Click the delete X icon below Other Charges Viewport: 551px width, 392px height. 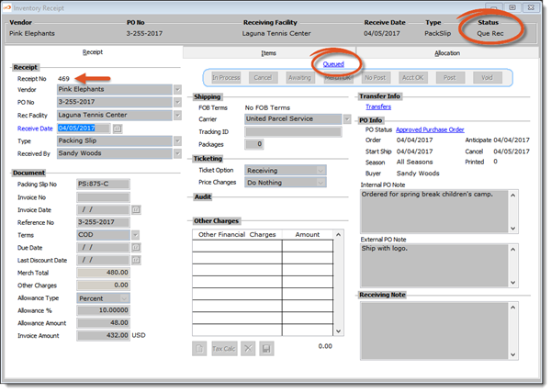pos(248,349)
